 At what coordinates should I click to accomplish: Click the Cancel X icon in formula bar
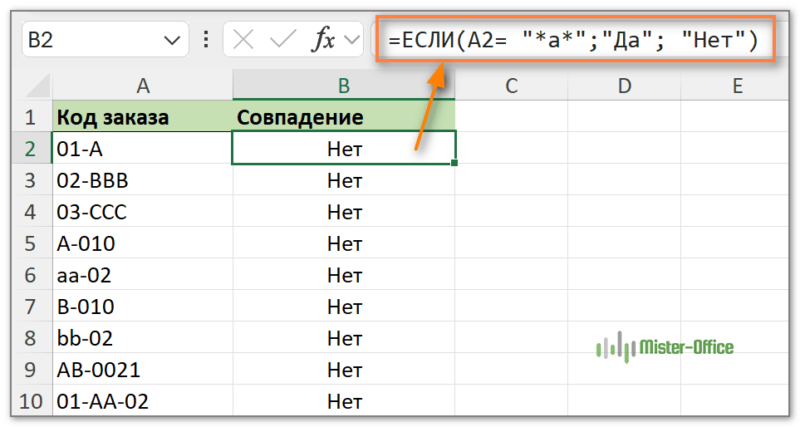click(245, 41)
